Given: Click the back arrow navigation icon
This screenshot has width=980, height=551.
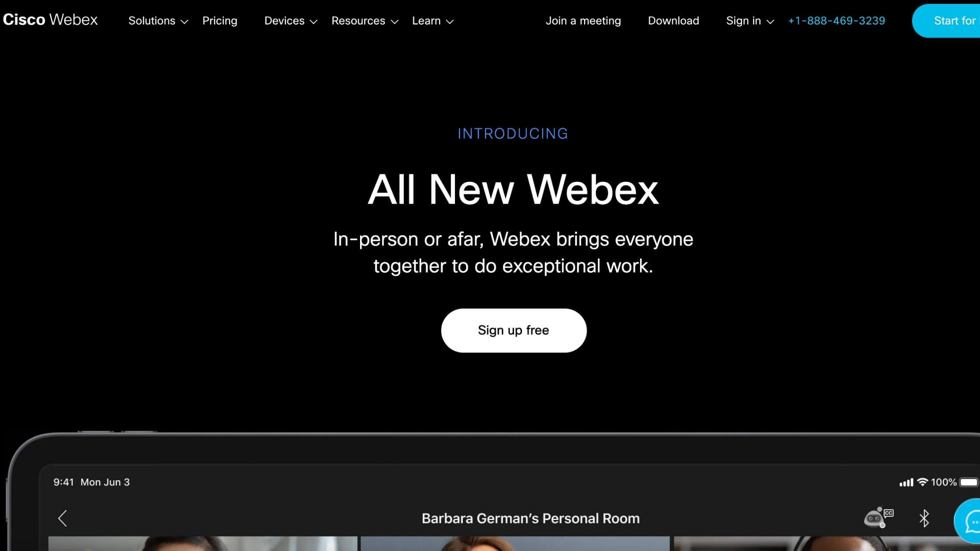Looking at the screenshot, I should [62, 517].
